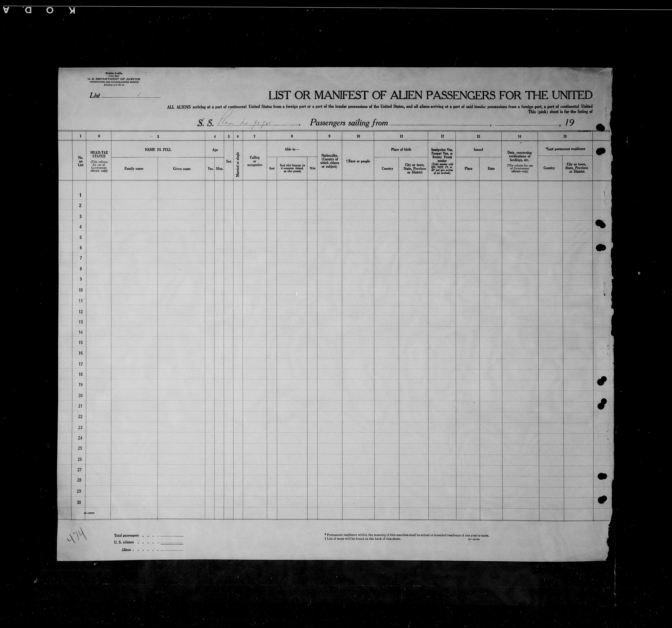672x628 pixels.
Task: Select the 'Family name' column header
Action: (x=134, y=169)
